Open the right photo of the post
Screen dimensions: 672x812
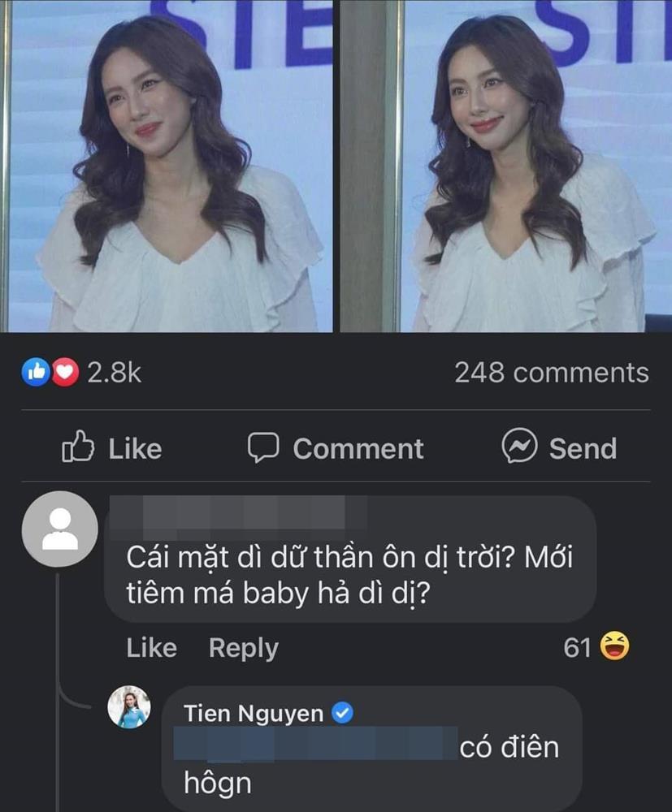click(x=504, y=166)
